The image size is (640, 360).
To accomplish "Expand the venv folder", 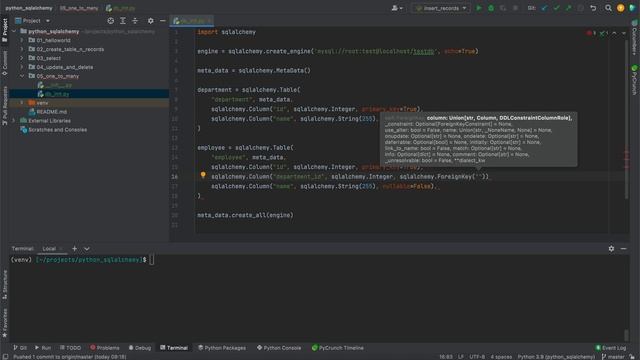I will tap(22, 103).
